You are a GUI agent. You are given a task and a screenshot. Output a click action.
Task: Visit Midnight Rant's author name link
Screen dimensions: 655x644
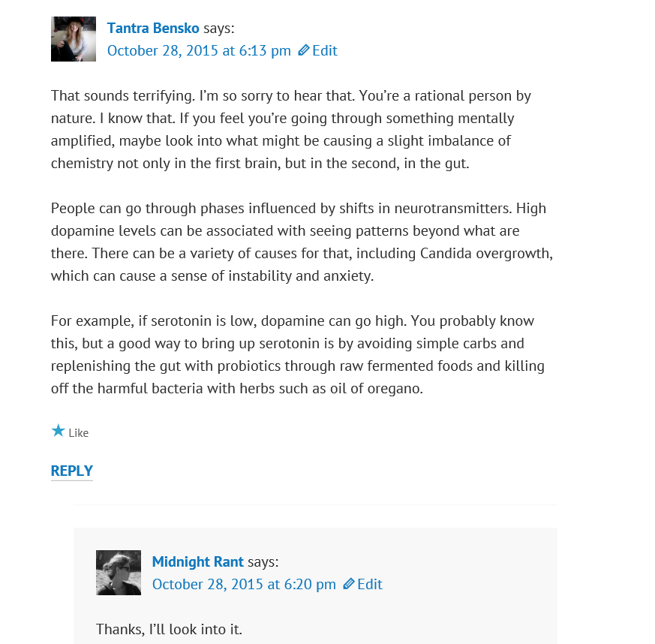(x=197, y=561)
